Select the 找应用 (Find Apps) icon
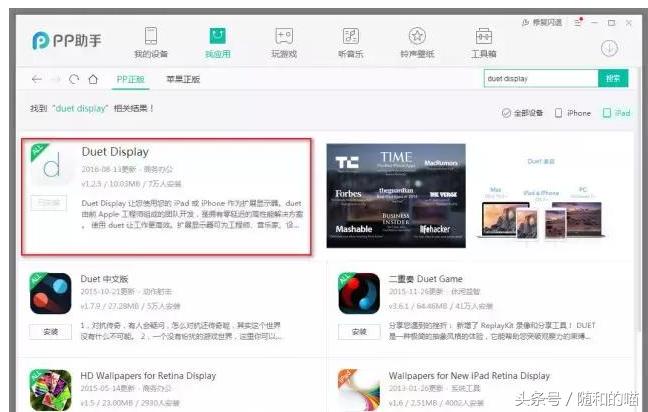The width and height of the screenshot is (648, 412). [218, 36]
